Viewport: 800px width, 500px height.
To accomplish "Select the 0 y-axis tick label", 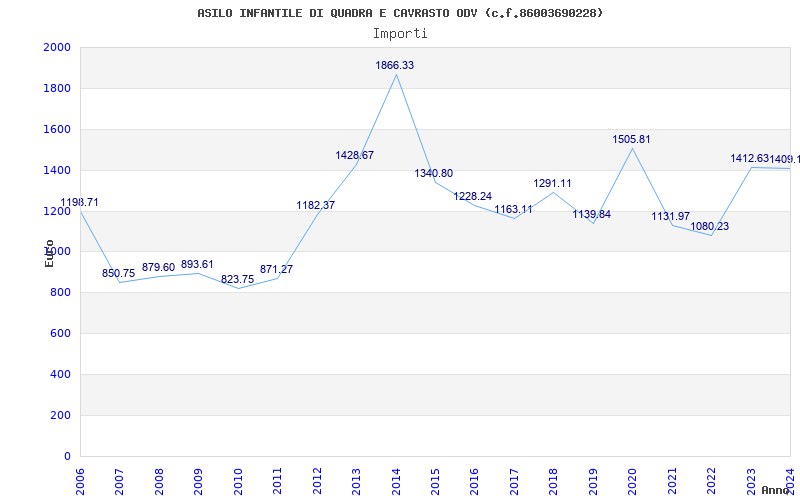I will click(x=67, y=456).
